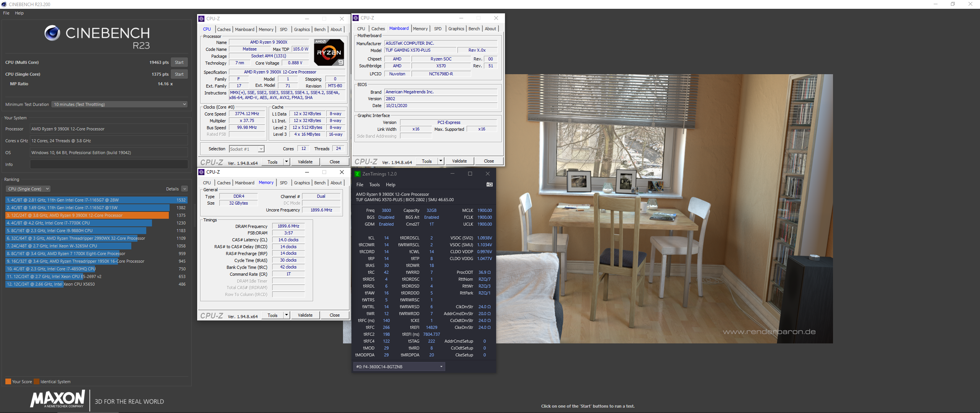Screen dimensions: 980x413
Task: Click Validate in CPU-Z Memory window
Action: [x=305, y=315]
